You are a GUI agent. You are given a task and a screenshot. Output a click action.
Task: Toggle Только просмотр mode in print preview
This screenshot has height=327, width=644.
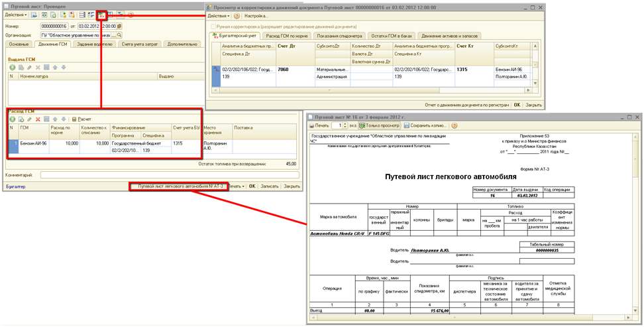point(378,125)
